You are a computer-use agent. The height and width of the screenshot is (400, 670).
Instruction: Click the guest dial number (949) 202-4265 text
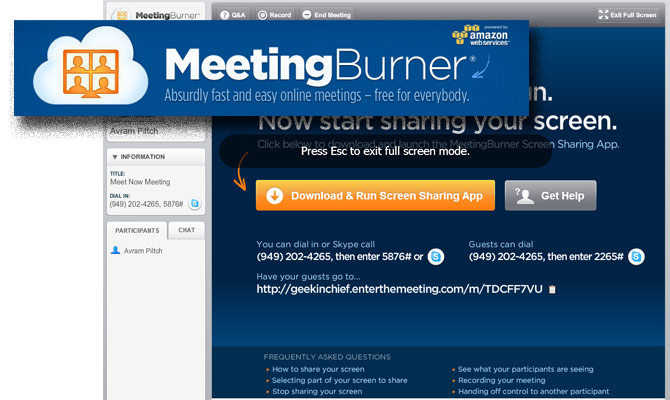tap(506, 257)
